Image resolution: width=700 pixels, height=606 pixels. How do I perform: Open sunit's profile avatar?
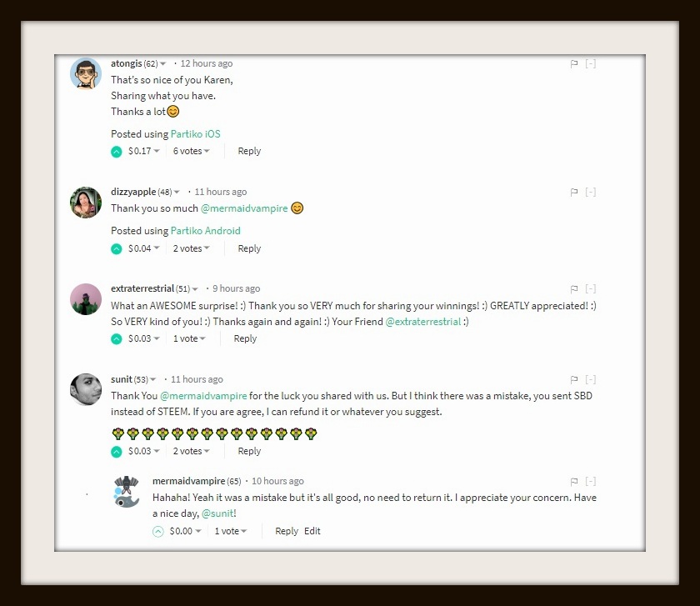pos(86,389)
